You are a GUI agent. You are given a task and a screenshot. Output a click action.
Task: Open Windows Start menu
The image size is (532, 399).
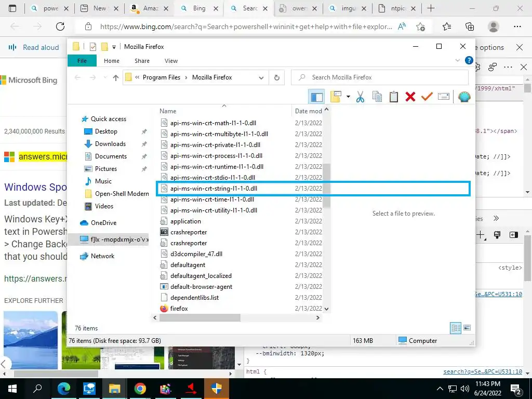click(12, 389)
